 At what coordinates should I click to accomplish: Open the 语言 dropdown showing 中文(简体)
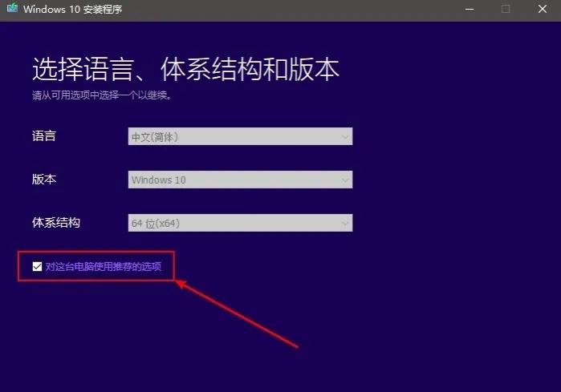240,136
